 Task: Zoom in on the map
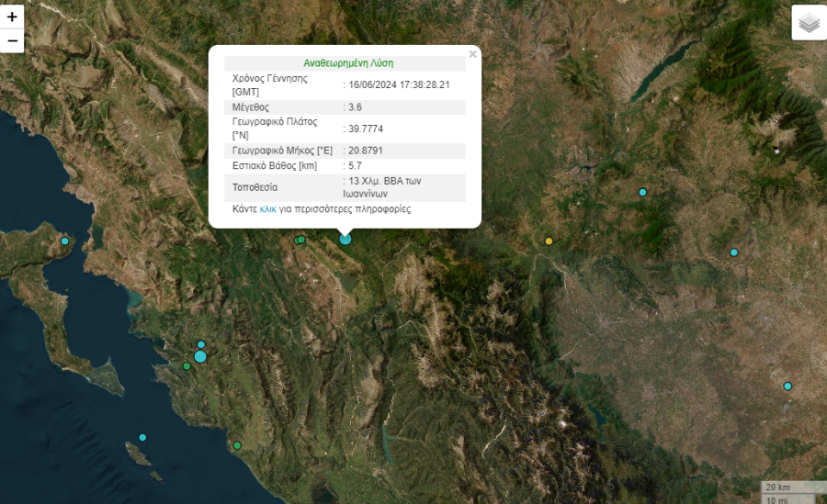(12, 17)
